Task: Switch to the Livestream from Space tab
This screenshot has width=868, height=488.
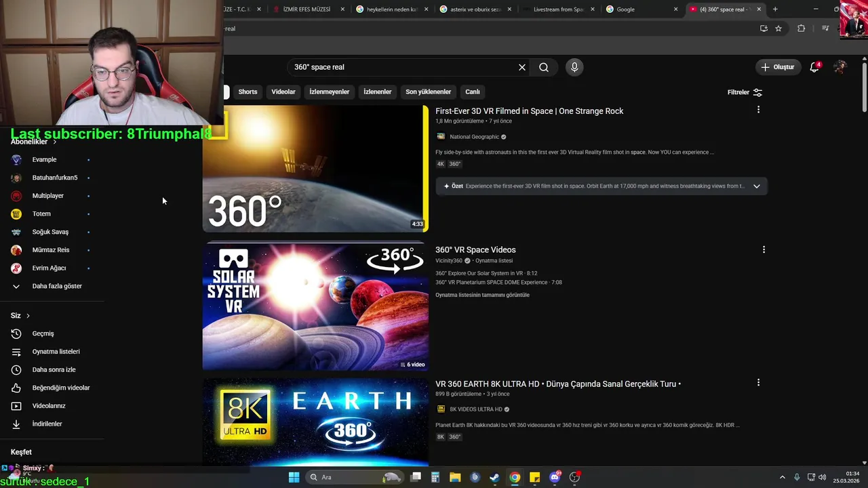Action: pyautogui.click(x=558, y=9)
